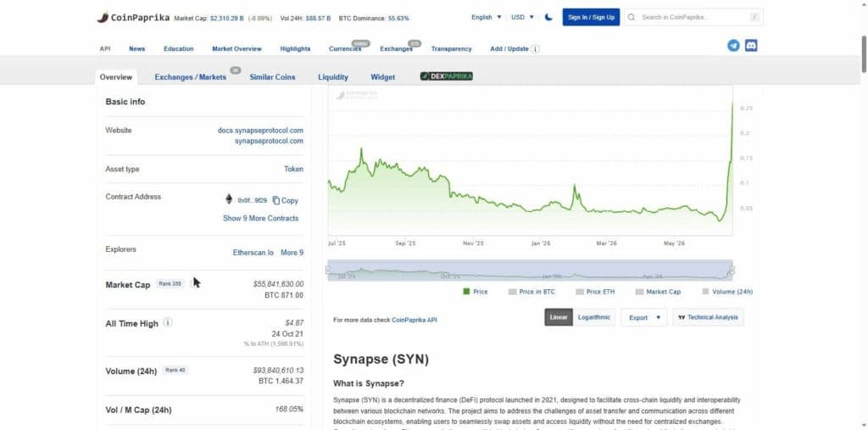Click the Technical Analysis button
The image size is (868, 430).
point(708,317)
